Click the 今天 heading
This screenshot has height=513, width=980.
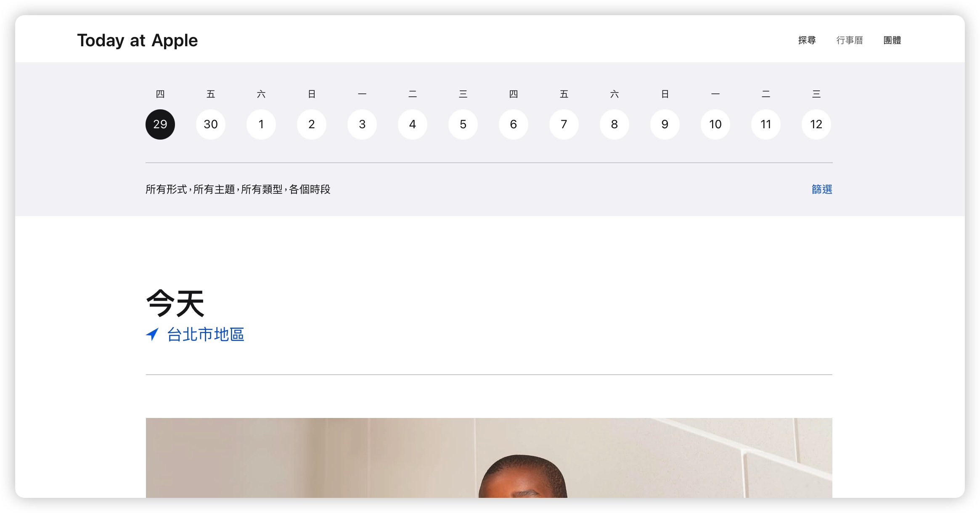175,303
